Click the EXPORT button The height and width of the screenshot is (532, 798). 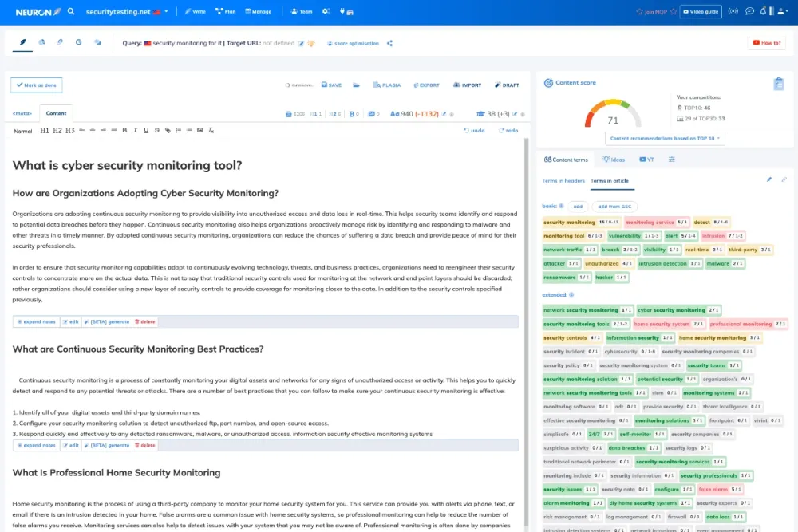point(426,85)
